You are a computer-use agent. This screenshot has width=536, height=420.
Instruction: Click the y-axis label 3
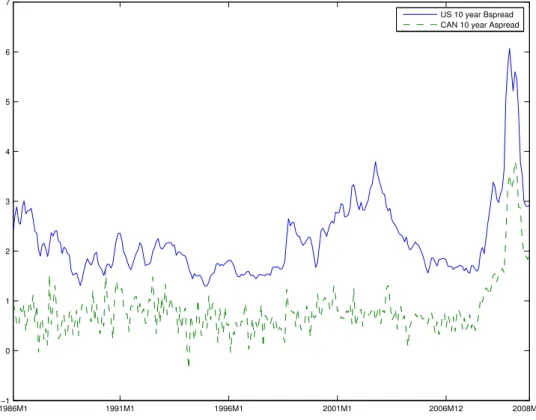[7, 201]
